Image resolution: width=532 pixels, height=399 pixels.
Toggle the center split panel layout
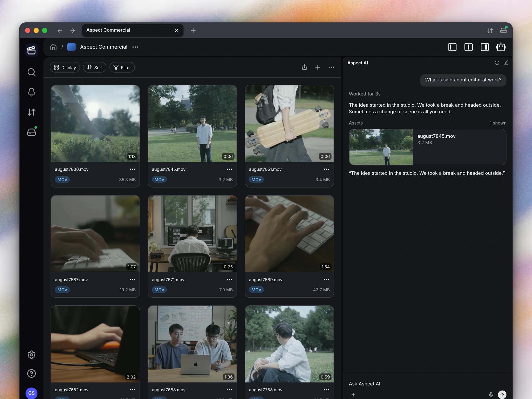[468, 47]
